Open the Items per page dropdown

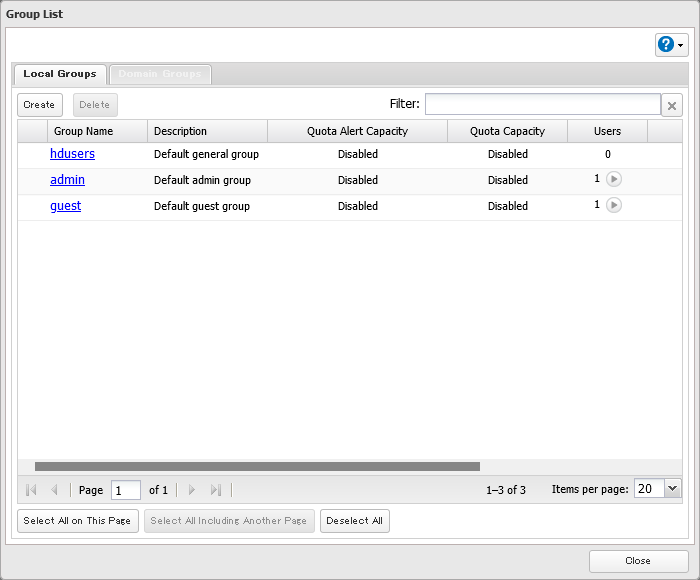coord(671,489)
